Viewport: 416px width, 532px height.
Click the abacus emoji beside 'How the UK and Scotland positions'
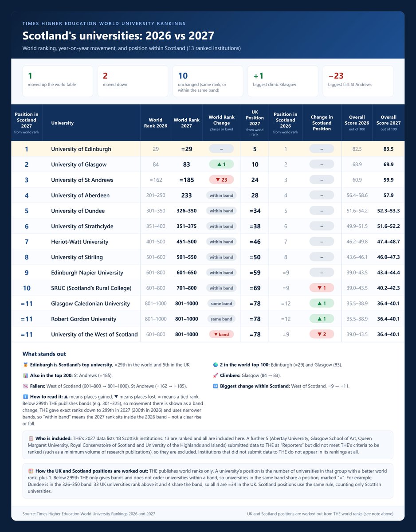click(x=31, y=471)
